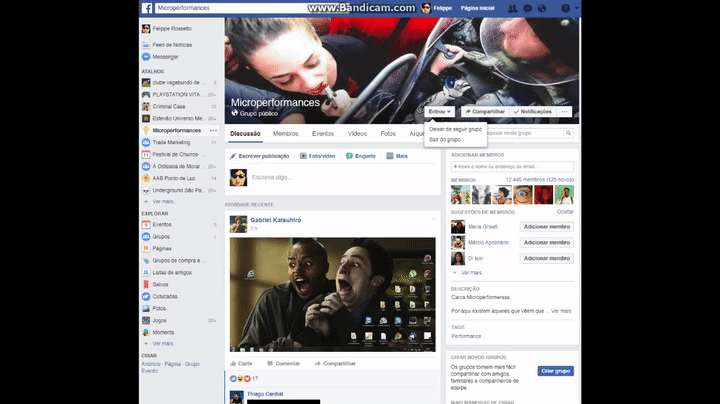Open the more options ellipsis beside Notificações

tap(565, 112)
